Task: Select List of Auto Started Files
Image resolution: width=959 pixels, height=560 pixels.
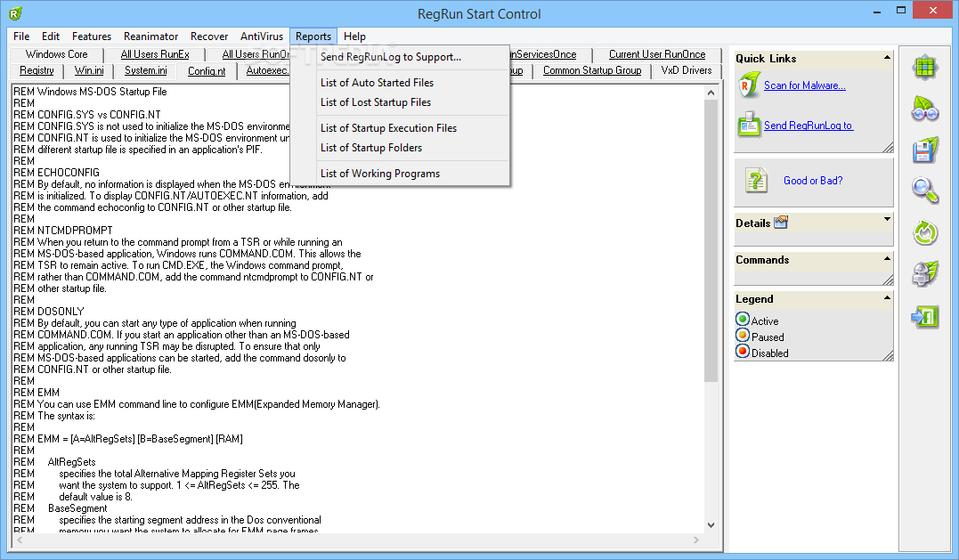Action: tap(400, 83)
